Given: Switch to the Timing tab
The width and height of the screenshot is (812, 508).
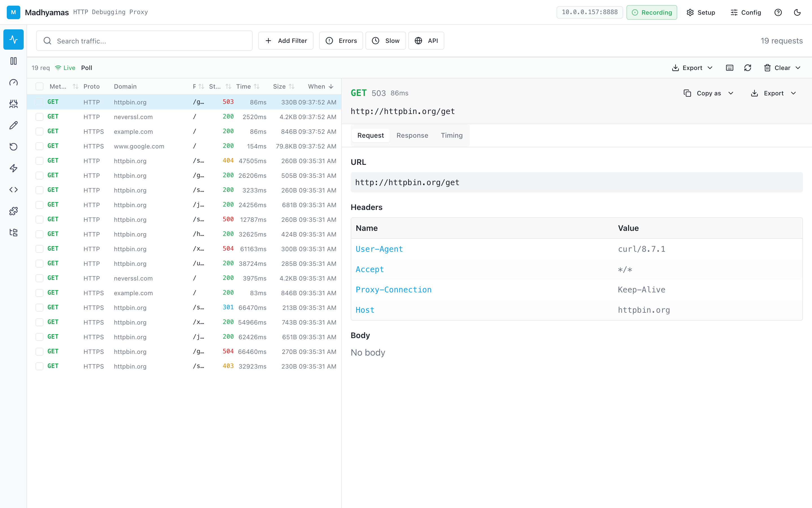Looking at the screenshot, I should coord(452,135).
